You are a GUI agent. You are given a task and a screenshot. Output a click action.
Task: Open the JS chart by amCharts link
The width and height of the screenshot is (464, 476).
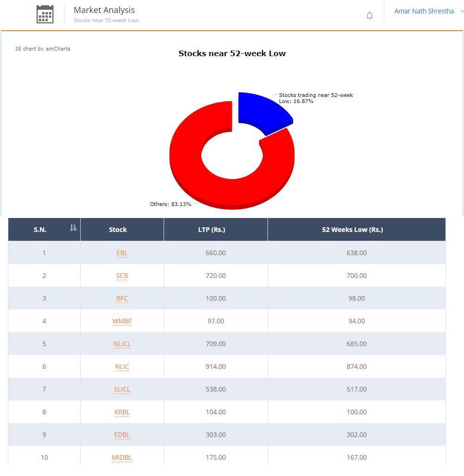click(x=43, y=49)
